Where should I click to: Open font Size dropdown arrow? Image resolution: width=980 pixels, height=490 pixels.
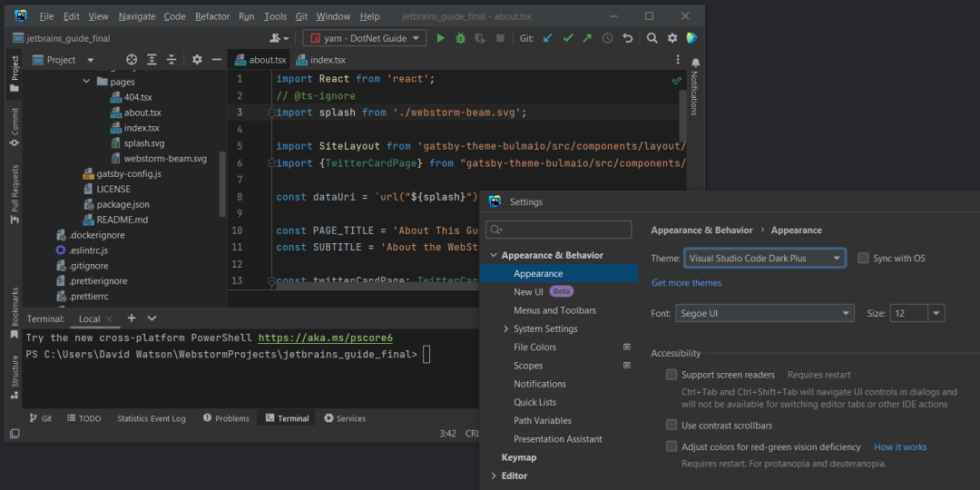click(936, 313)
